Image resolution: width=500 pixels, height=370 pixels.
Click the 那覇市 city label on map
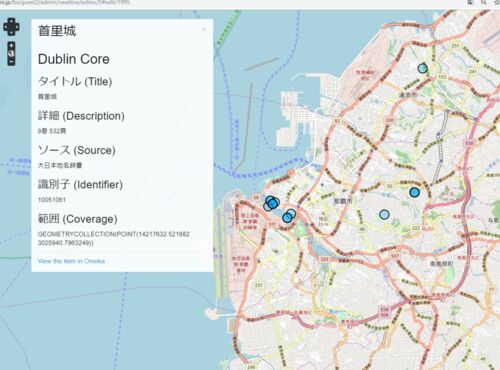click(x=342, y=201)
